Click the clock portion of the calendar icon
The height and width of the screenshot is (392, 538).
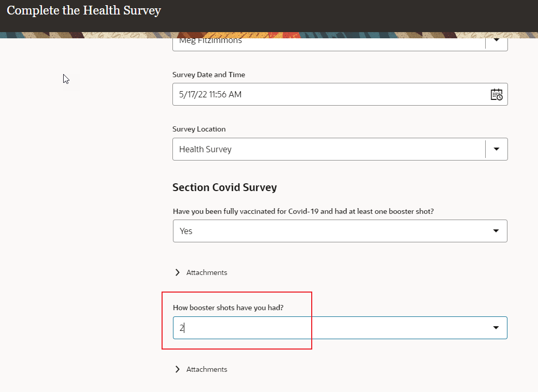(499, 97)
